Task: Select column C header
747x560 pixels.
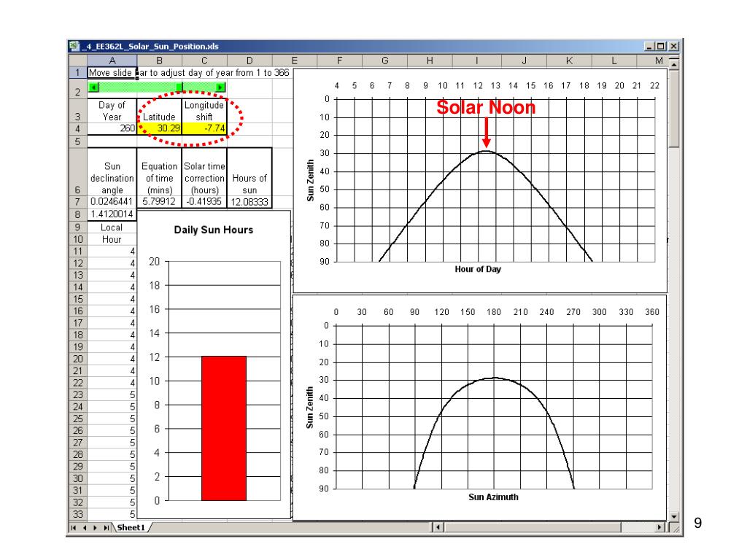Action: coord(204,61)
